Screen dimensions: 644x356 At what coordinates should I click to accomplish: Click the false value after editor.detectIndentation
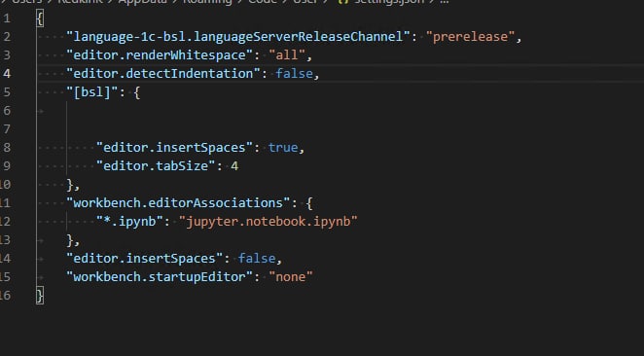[294, 74]
